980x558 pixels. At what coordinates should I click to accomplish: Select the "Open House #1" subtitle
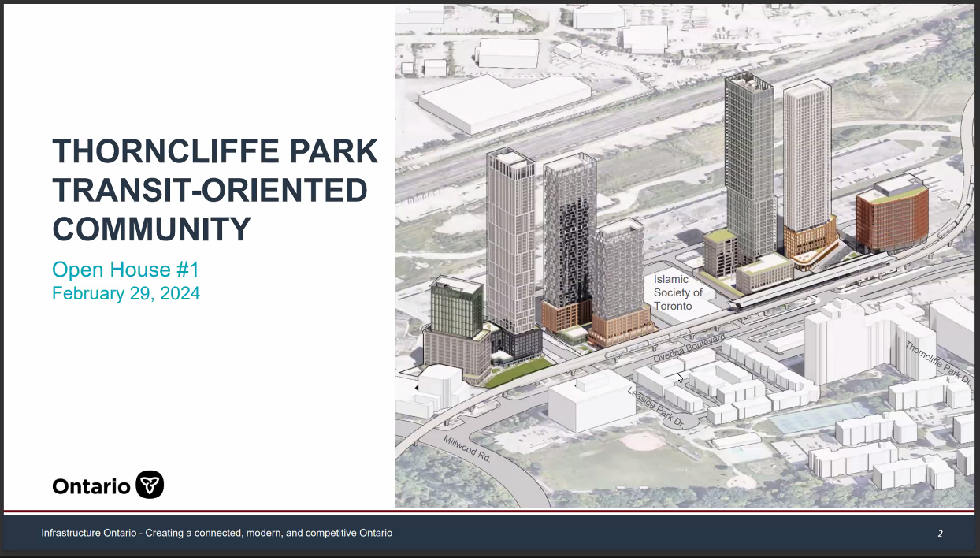125,270
